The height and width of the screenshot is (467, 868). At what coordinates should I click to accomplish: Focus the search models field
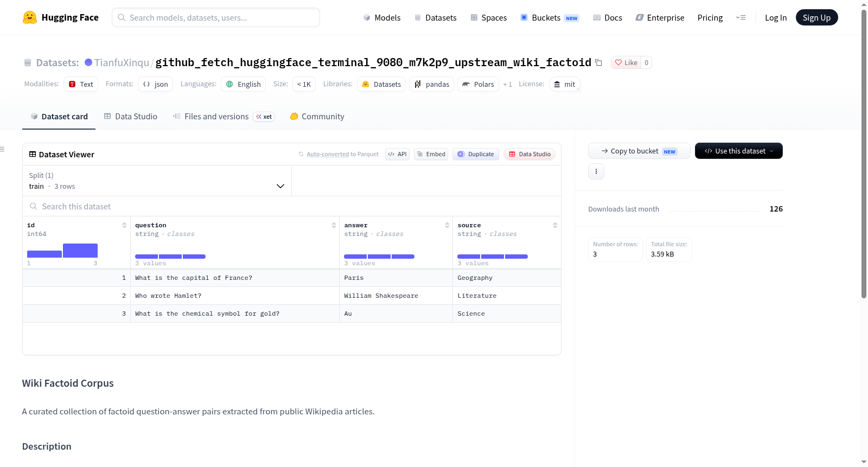[x=216, y=17]
